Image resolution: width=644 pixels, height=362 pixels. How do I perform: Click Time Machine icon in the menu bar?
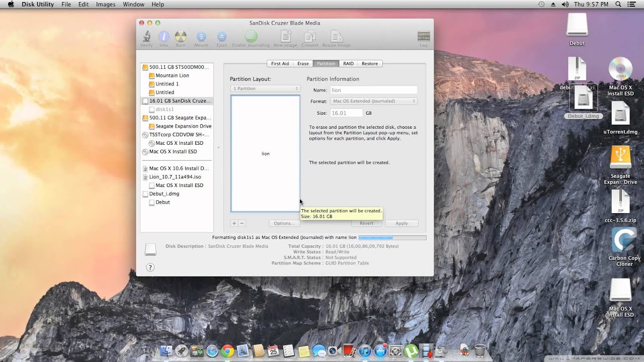(541, 4)
